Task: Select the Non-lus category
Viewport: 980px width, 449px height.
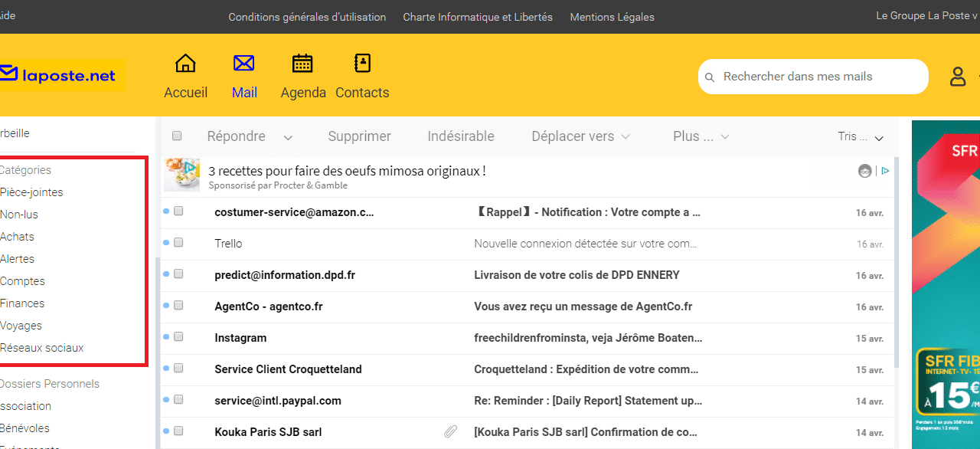Action: [19, 215]
